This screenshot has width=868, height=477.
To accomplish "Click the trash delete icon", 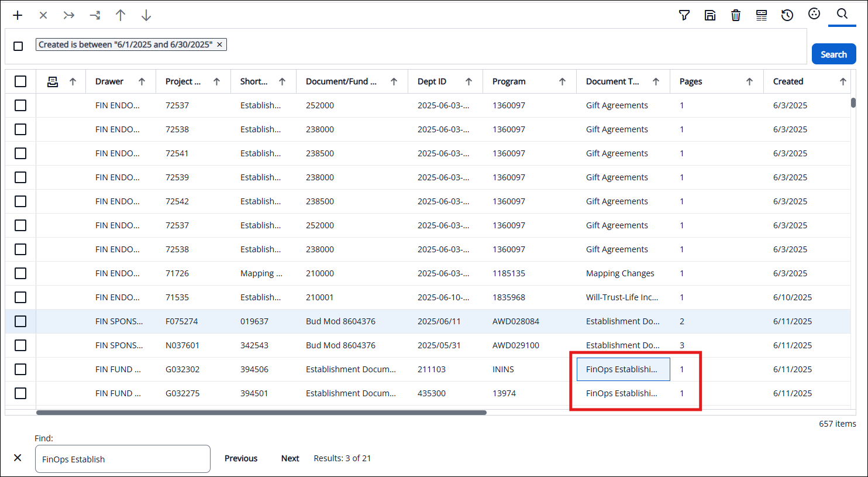I will [x=736, y=15].
